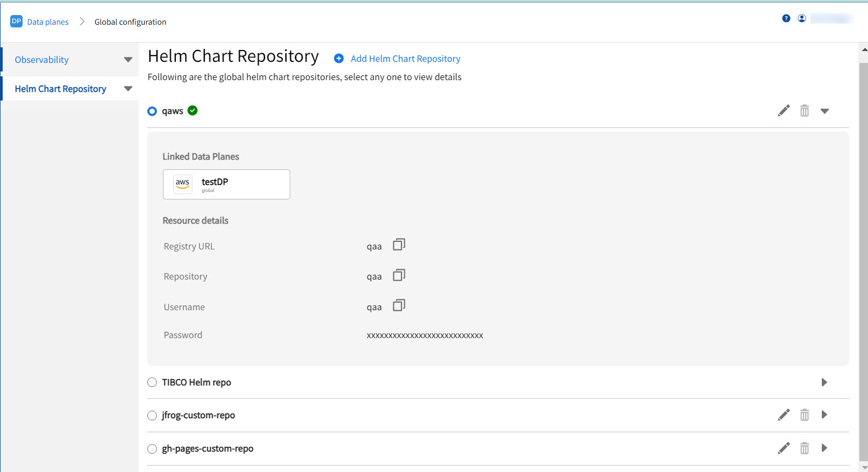The width and height of the screenshot is (868, 472).
Task: Edit the jfrog-custom-repo entry
Action: [784, 414]
